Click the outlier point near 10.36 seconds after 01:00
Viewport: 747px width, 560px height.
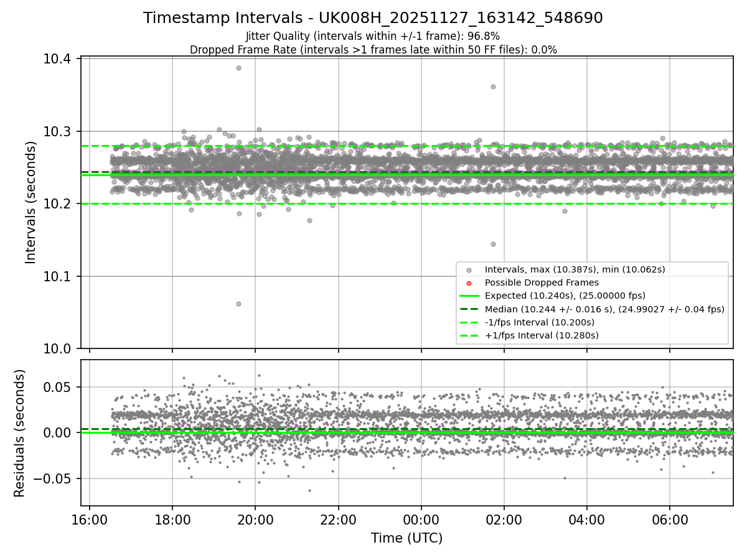(x=493, y=86)
